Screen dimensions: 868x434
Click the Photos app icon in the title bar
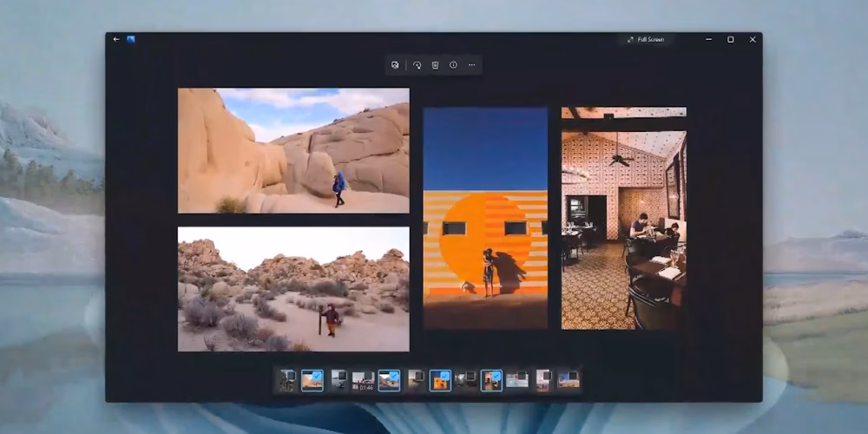pyautogui.click(x=131, y=39)
